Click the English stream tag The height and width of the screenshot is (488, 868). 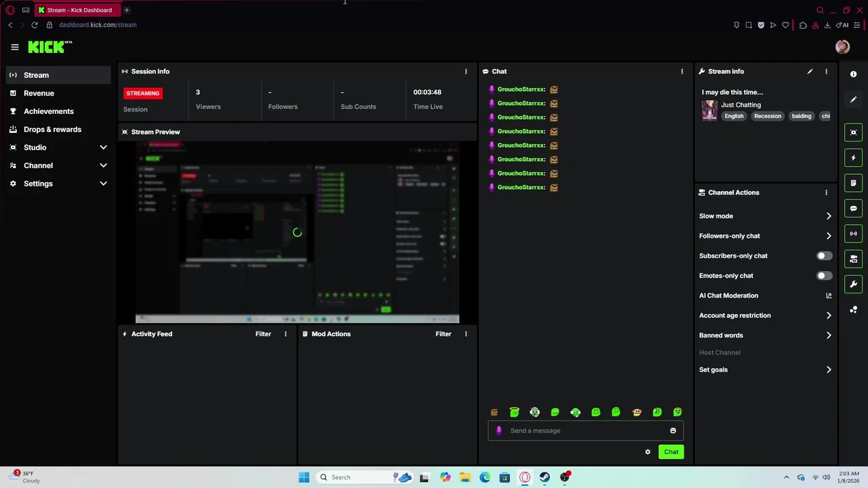[734, 117]
